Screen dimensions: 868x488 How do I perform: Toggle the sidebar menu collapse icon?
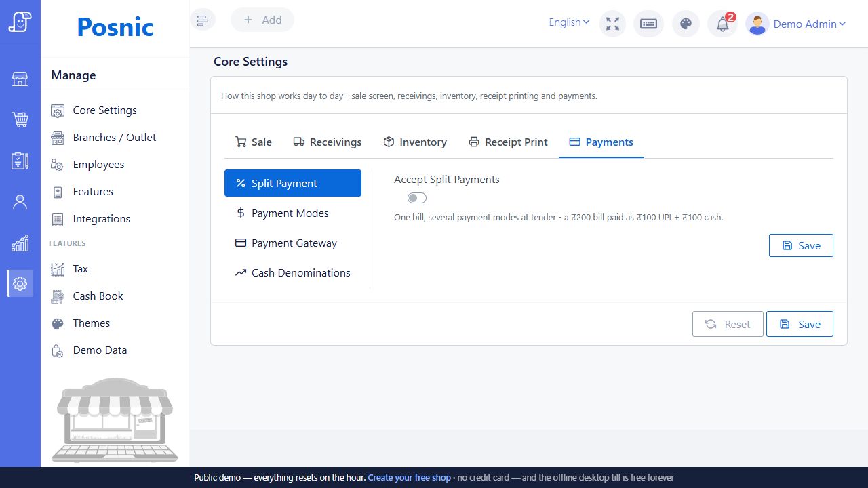(x=203, y=20)
